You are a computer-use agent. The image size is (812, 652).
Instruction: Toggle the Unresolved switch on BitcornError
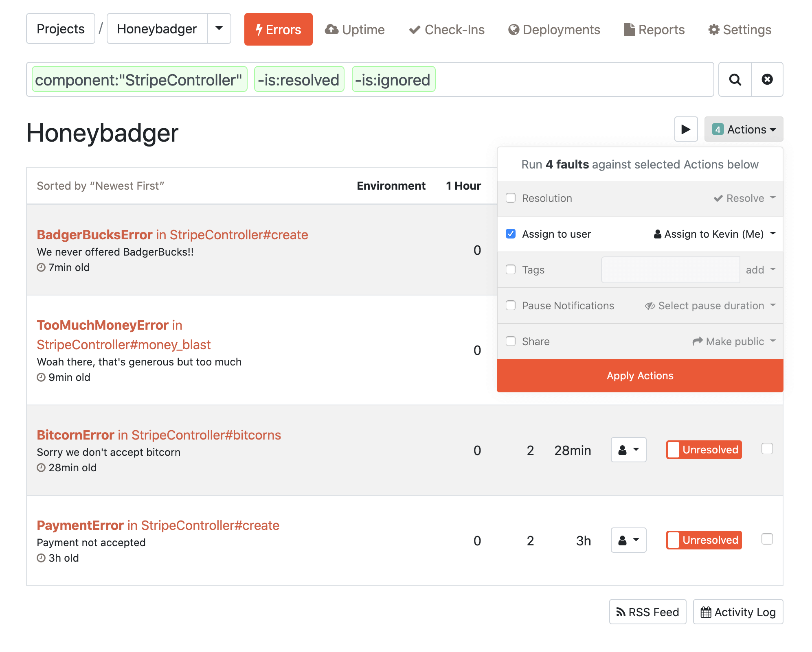(703, 450)
